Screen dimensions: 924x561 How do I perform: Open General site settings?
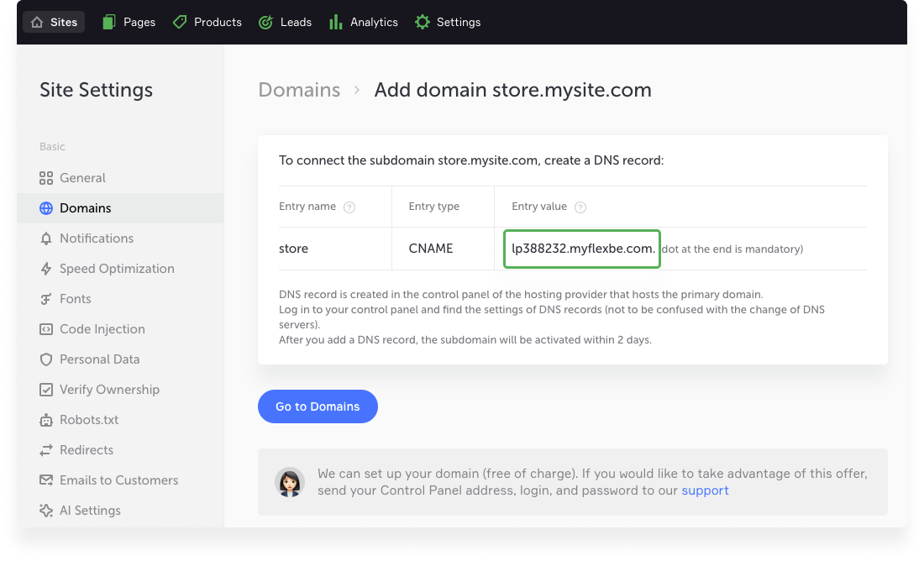pos(82,178)
